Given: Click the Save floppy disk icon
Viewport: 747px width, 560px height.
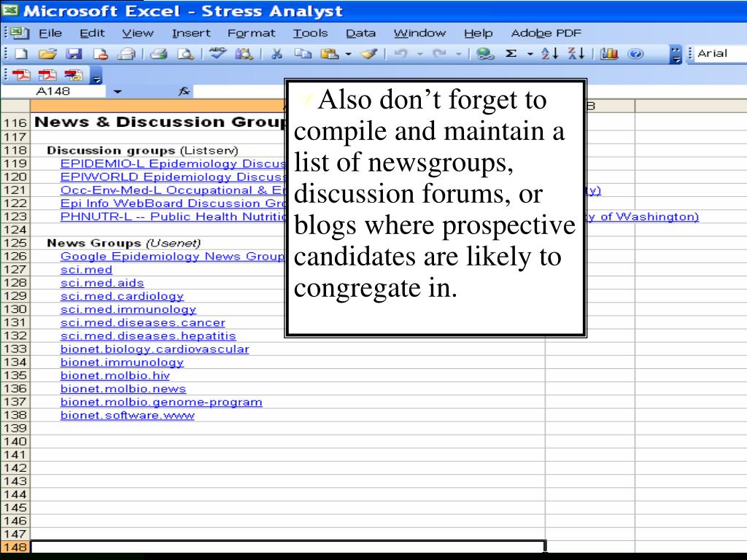Looking at the screenshot, I should (74, 54).
